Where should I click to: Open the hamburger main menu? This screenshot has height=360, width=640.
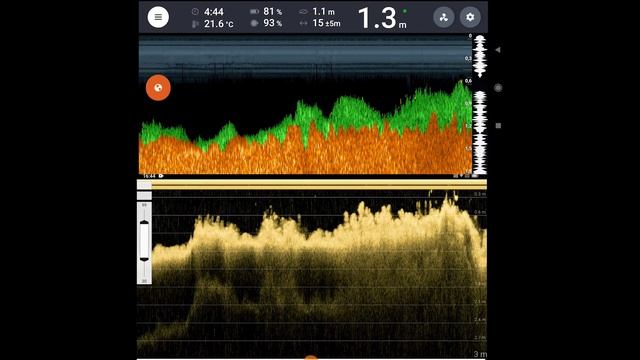[158, 17]
